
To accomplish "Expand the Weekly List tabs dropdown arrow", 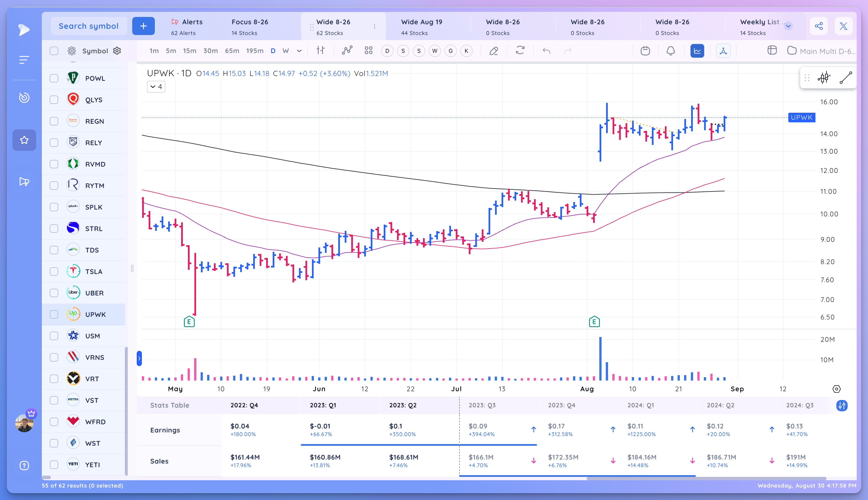I will point(788,26).
